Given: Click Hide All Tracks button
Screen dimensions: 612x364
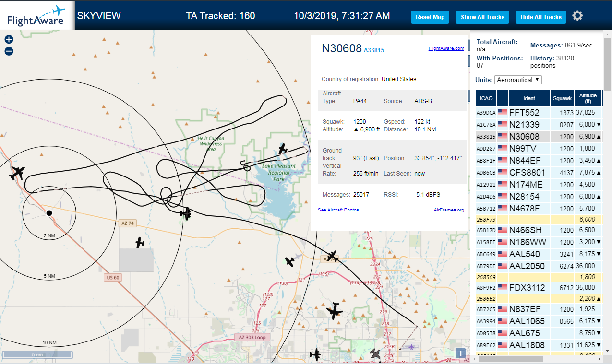Looking at the screenshot, I should [541, 17].
